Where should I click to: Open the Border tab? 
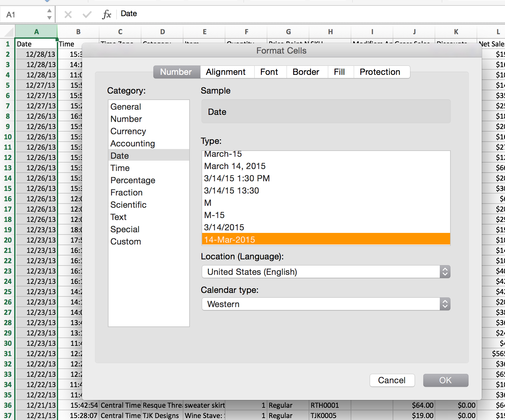click(305, 72)
